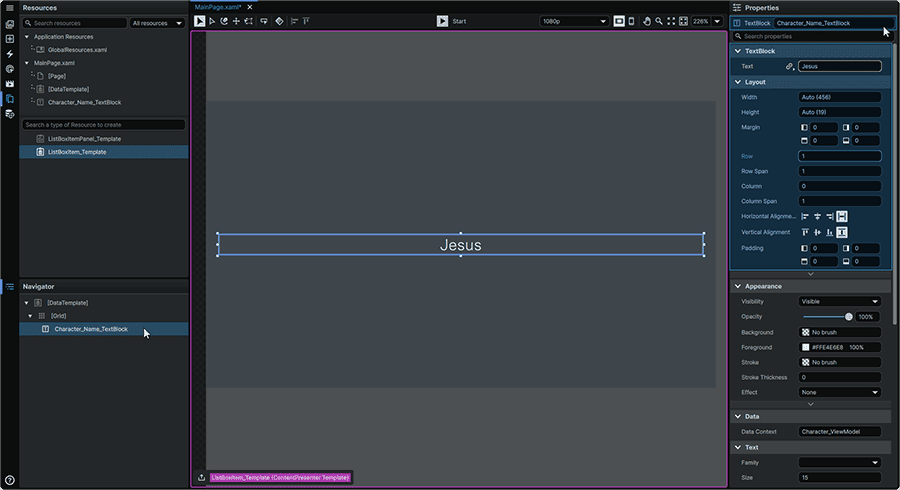Select the outline arrow direct-selection tool
This screenshot has width=900, height=490.
[212, 21]
